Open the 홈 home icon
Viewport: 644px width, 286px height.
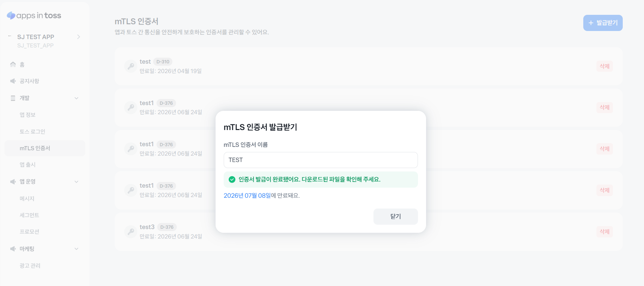(x=13, y=64)
